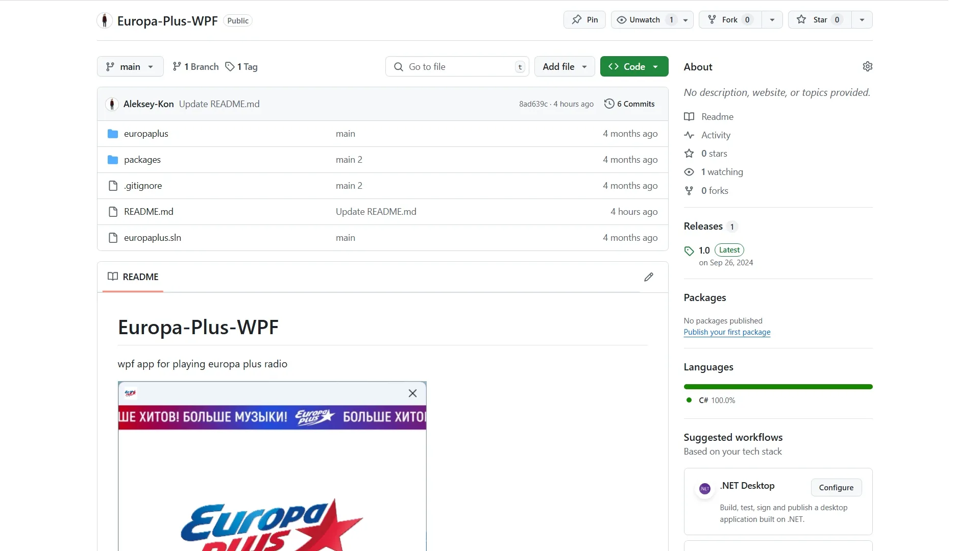
Task: Click the 1.0 release tag icon
Action: tap(689, 251)
